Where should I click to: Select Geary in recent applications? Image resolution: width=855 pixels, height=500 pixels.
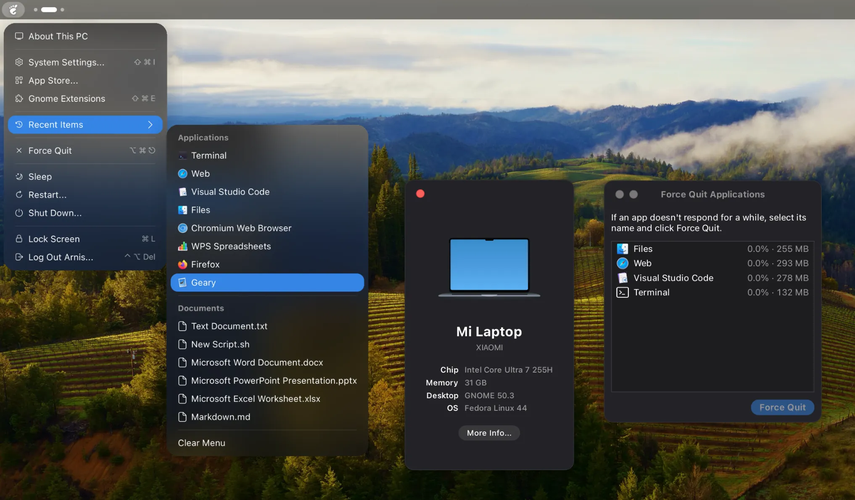point(267,282)
